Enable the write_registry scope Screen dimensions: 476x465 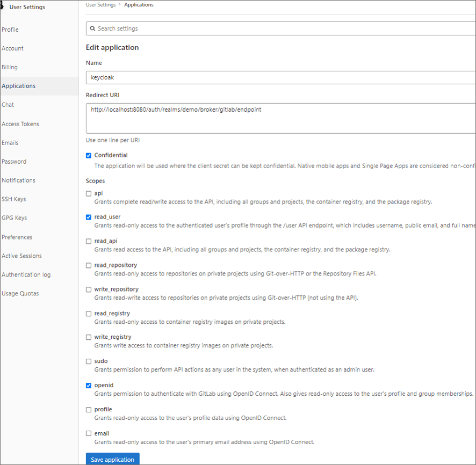tap(89, 337)
